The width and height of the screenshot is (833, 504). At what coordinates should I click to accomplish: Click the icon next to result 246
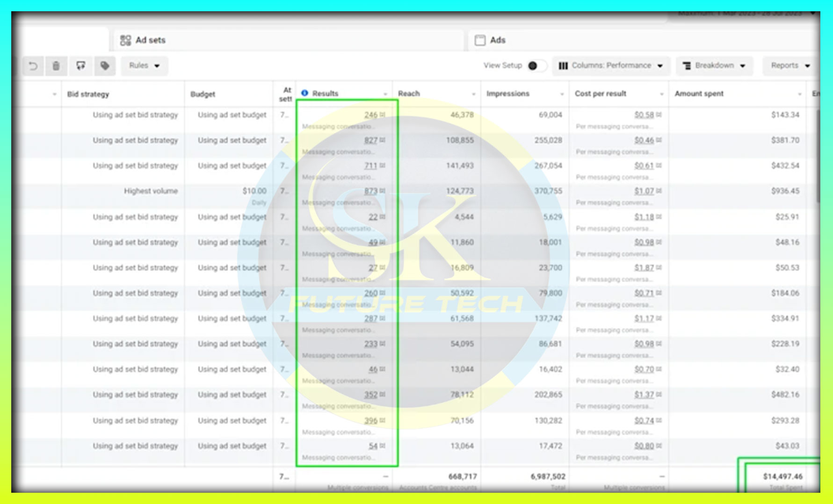pos(383,115)
